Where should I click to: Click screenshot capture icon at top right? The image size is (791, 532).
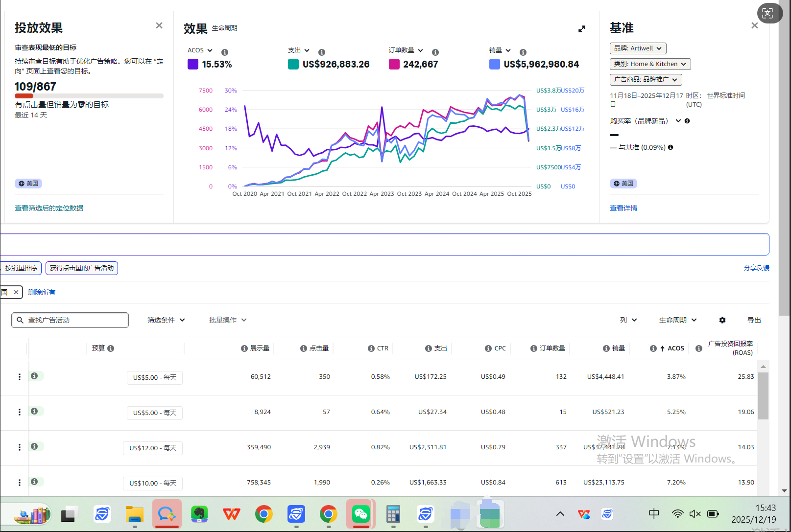(767, 13)
